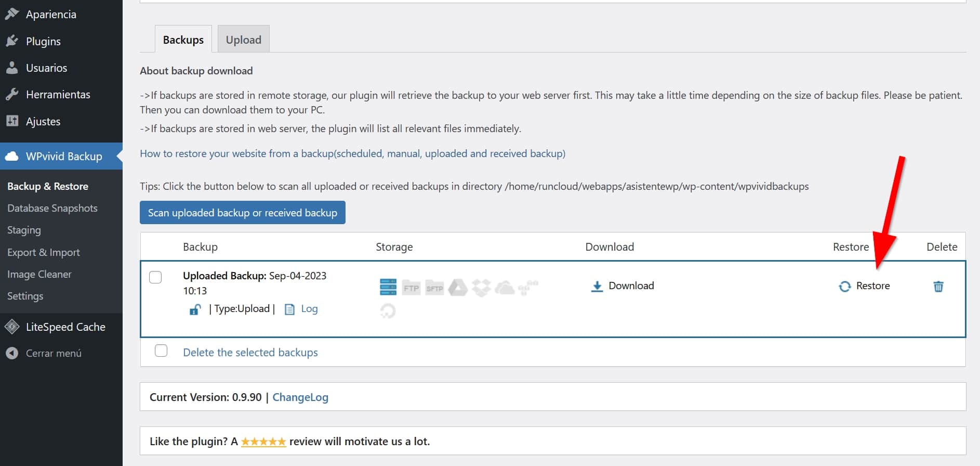Open the backup Log link
This screenshot has height=466, width=980.
click(x=309, y=309)
